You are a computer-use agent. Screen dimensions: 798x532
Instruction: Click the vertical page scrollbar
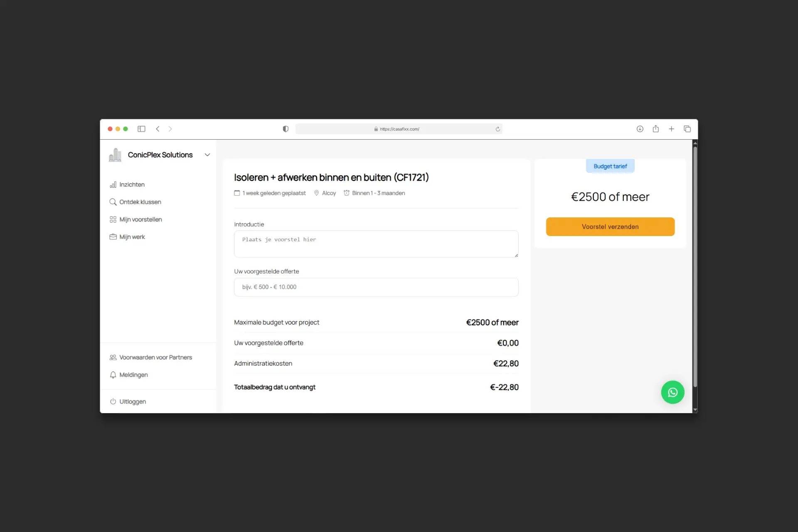point(695,266)
